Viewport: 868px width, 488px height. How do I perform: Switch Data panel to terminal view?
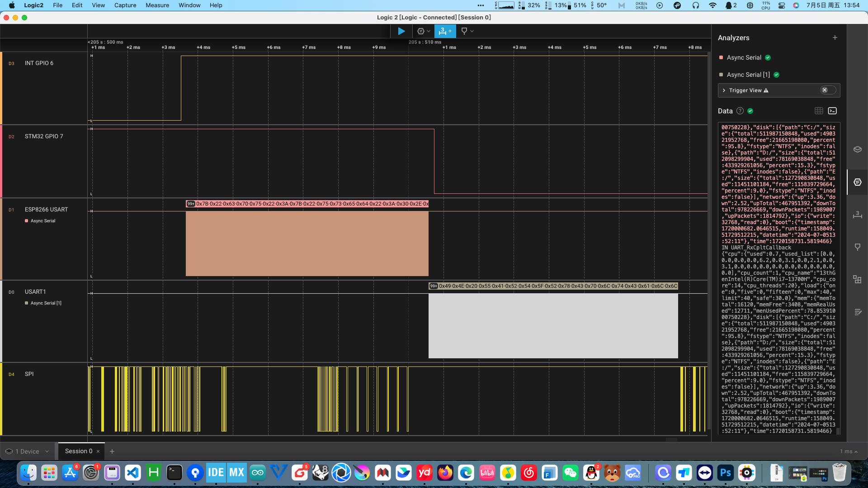coord(832,111)
